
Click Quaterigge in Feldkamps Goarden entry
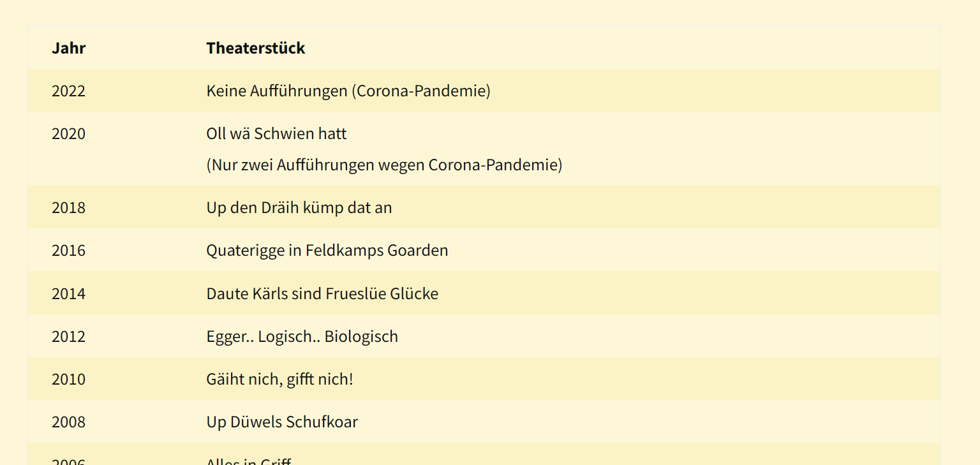tap(327, 250)
